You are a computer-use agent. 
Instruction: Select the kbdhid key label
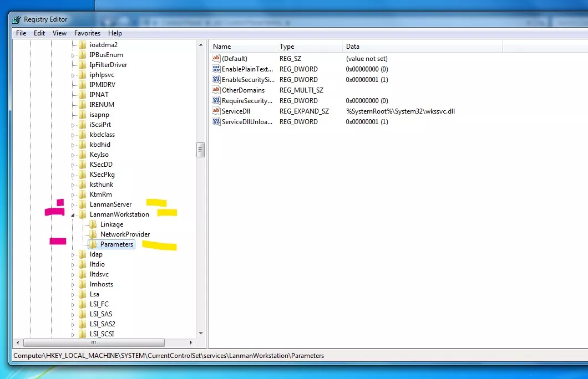(100, 145)
